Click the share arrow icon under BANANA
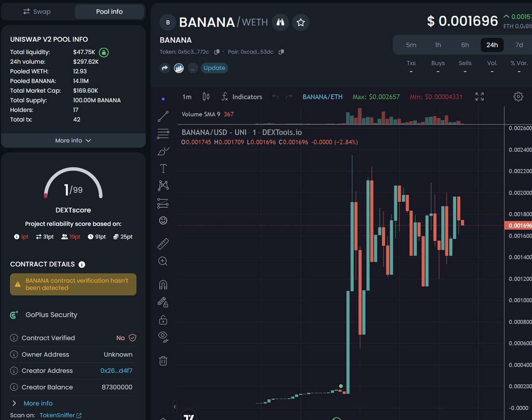The width and height of the screenshot is (532, 420). pyautogui.click(x=165, y=68)
